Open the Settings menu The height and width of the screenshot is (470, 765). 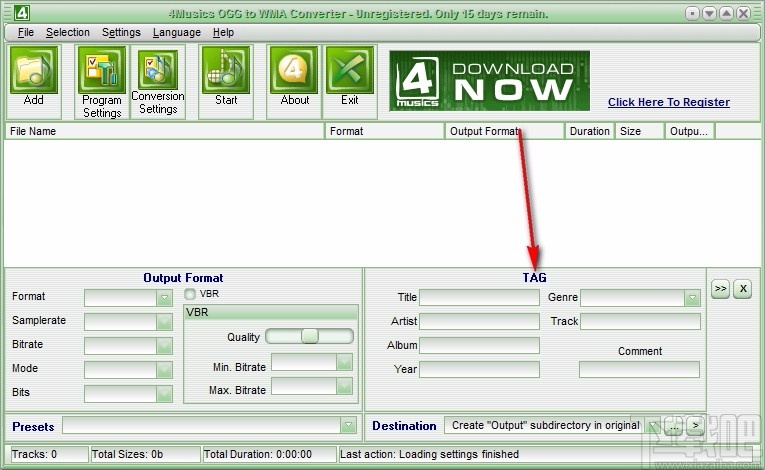click(x=121, y=33)
